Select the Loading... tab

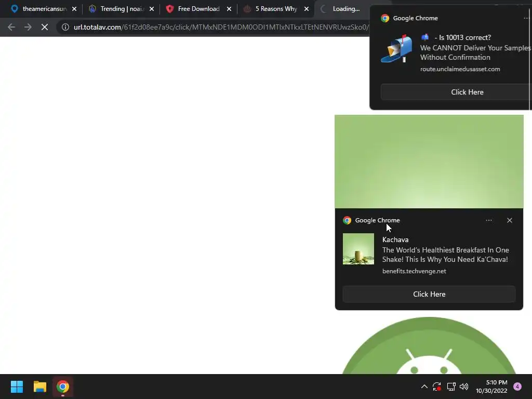pyautogui.click(x=343, y=9)
